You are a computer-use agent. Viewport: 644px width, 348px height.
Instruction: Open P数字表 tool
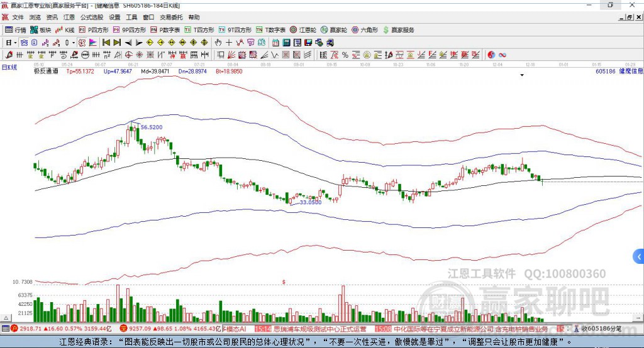165,30
